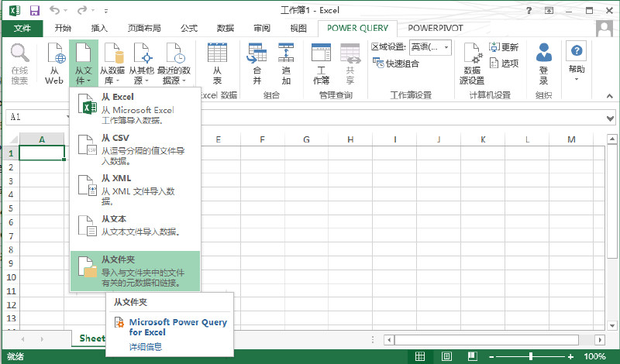Switch to the Home (开始) tab
This screenshot has height=364, width=620.
point(63,28)
